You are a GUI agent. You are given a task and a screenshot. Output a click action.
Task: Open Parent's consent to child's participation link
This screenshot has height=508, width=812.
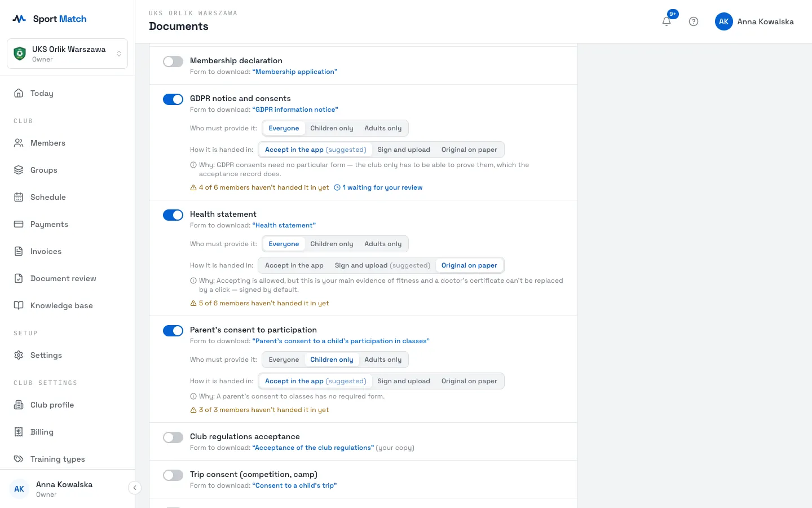341,341
